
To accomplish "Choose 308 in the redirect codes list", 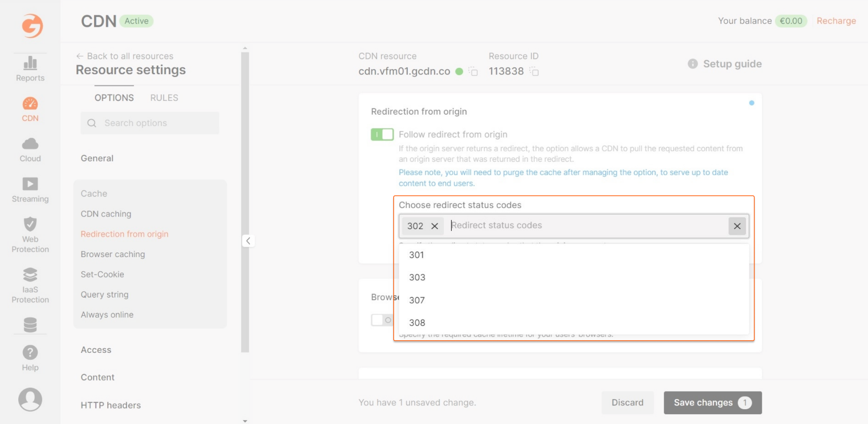I will pos(417,322).
